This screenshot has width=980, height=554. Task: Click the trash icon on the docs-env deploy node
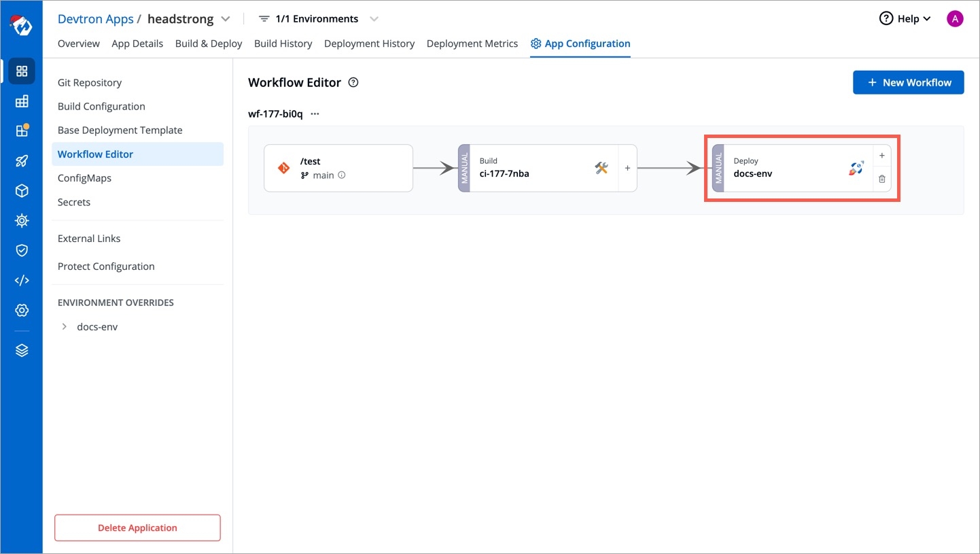tap(882, 179)
